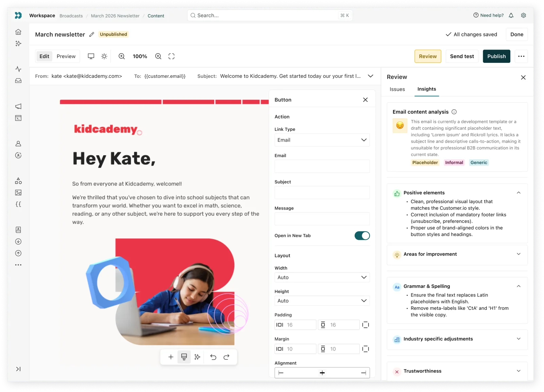Screen dimensions: 544x392
Task: Click the Search field
Action: pyautogui.click(x=270, y=15)
